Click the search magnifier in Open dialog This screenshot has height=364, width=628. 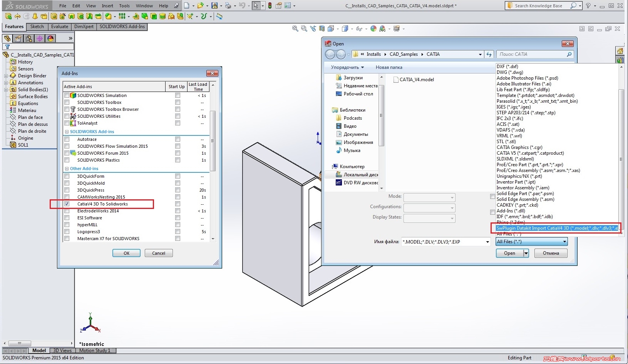click(x=569, y=54)
